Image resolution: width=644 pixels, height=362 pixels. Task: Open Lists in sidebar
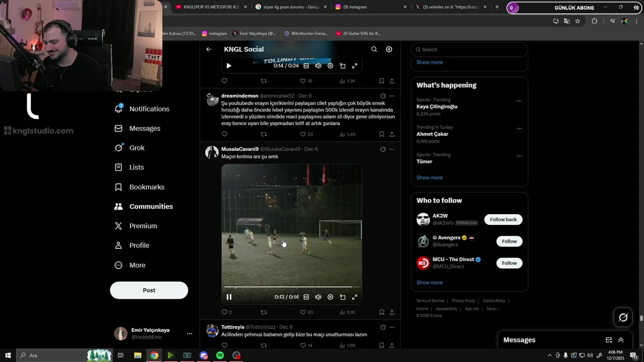129,167
